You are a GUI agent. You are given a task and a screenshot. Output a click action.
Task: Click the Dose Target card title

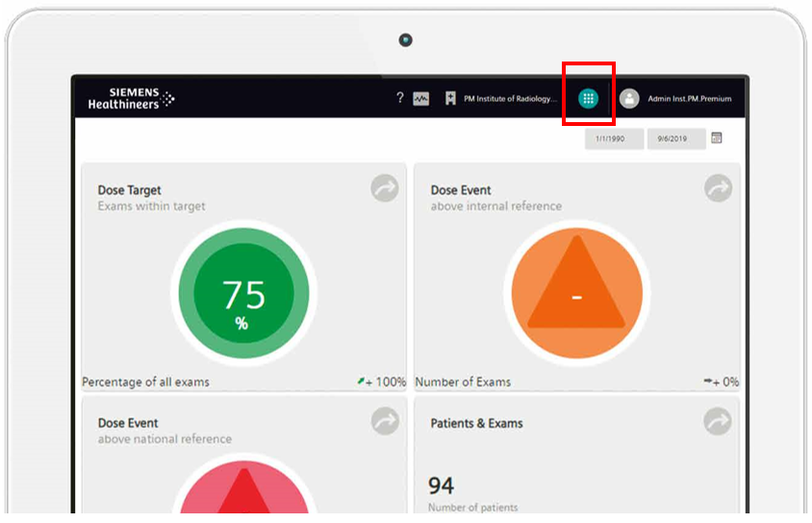130,190
